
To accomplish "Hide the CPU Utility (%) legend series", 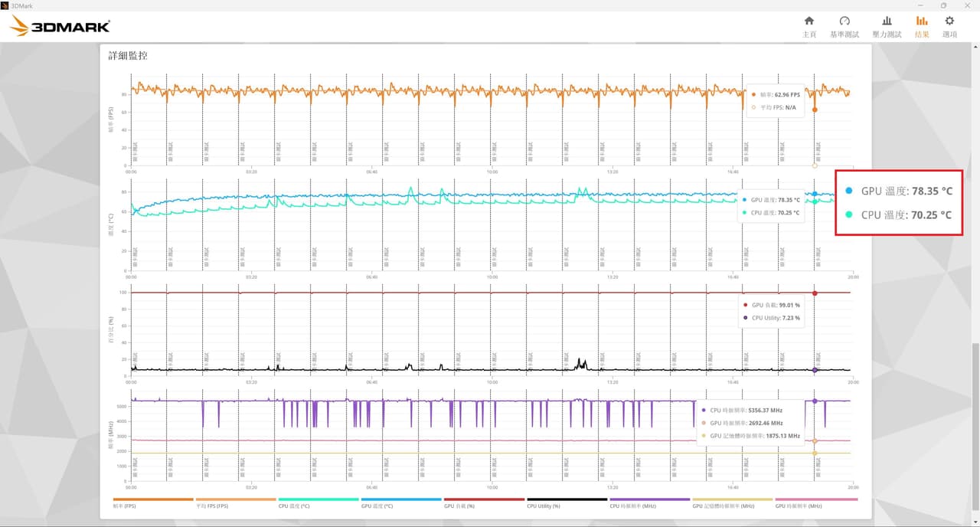I will click(567, 502).
